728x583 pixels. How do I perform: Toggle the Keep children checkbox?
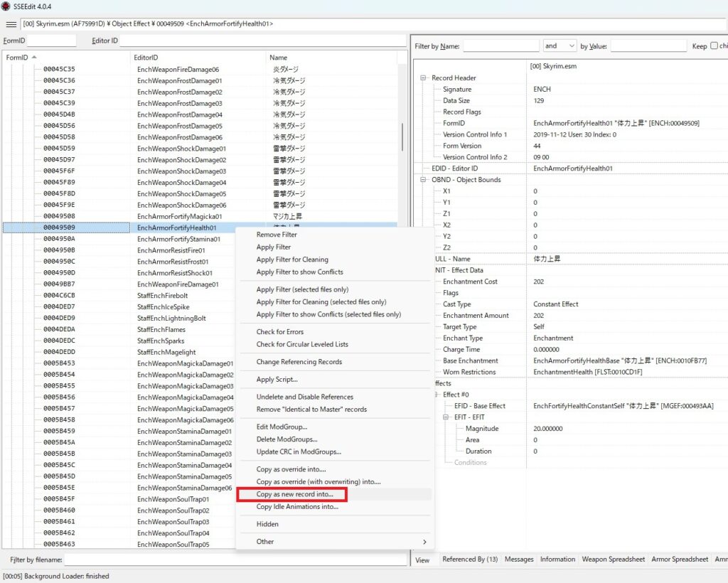tap(714, 46)
